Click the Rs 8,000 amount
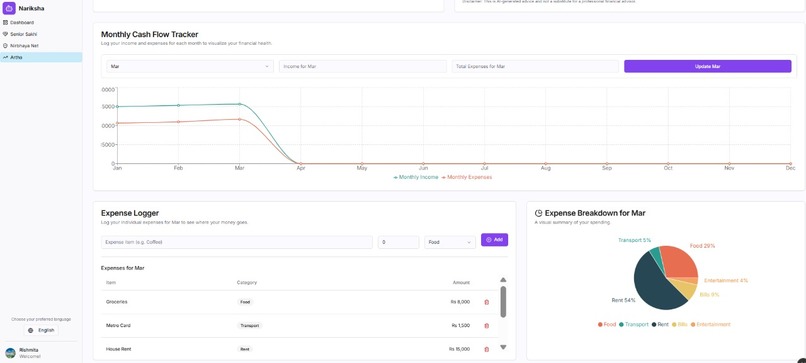The image size is (806, 363). pos(460,302)
